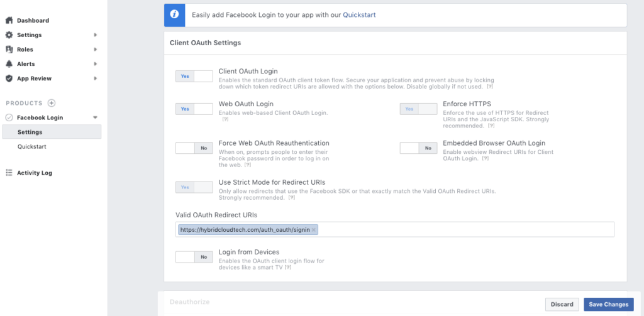
Task: Select Facebook Login product item
Action: point(40,117)
